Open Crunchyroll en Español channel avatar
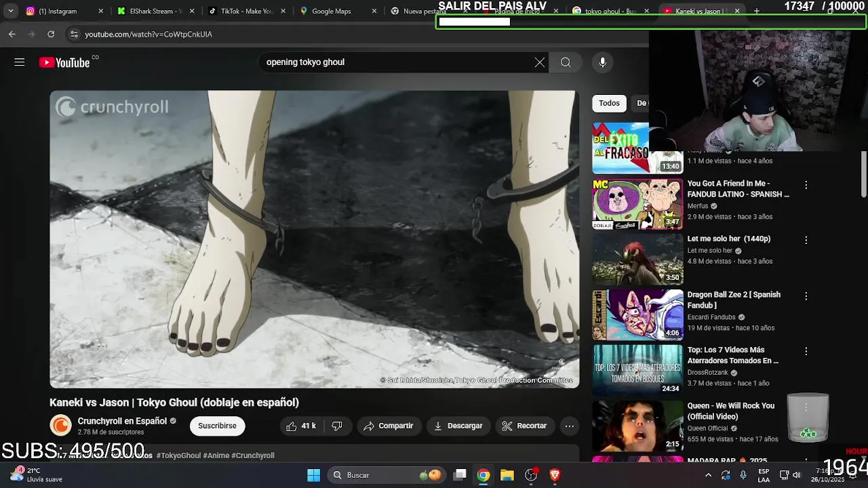The width and height of the screenshot is (868, 488). coord(60,426)
